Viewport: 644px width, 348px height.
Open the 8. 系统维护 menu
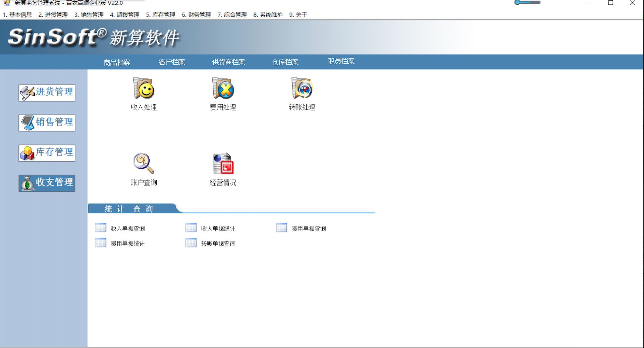268,15
